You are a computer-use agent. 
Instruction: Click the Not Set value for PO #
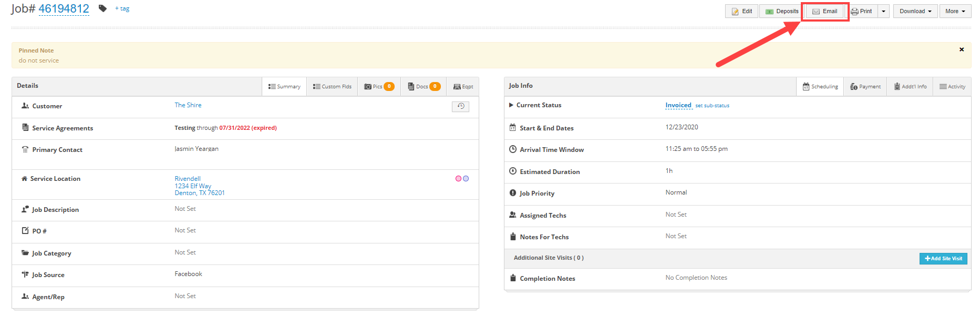[x=185, y=230]
